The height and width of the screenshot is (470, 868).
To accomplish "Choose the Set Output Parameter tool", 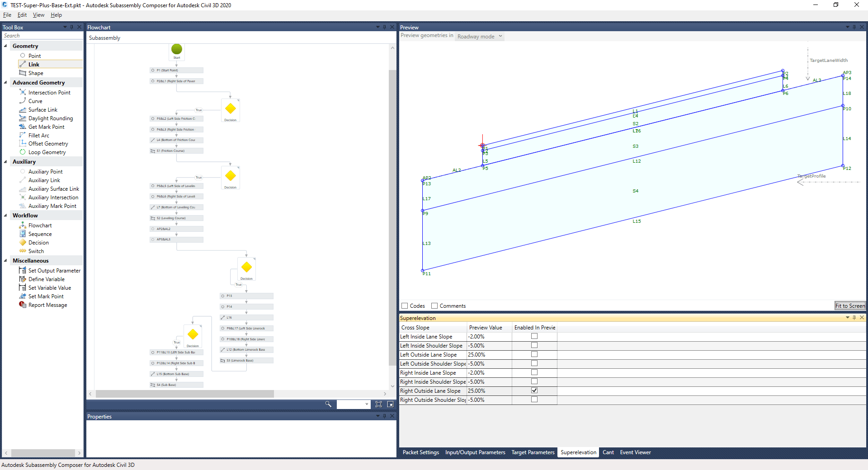I will click(x=54, y=270).
